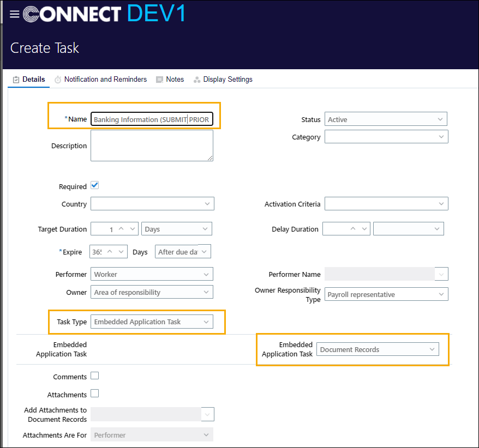The height and width of the screenshot is (448, 479).
Task: Increase the Expire value with up arrow
Action: (x=110, y=251)
